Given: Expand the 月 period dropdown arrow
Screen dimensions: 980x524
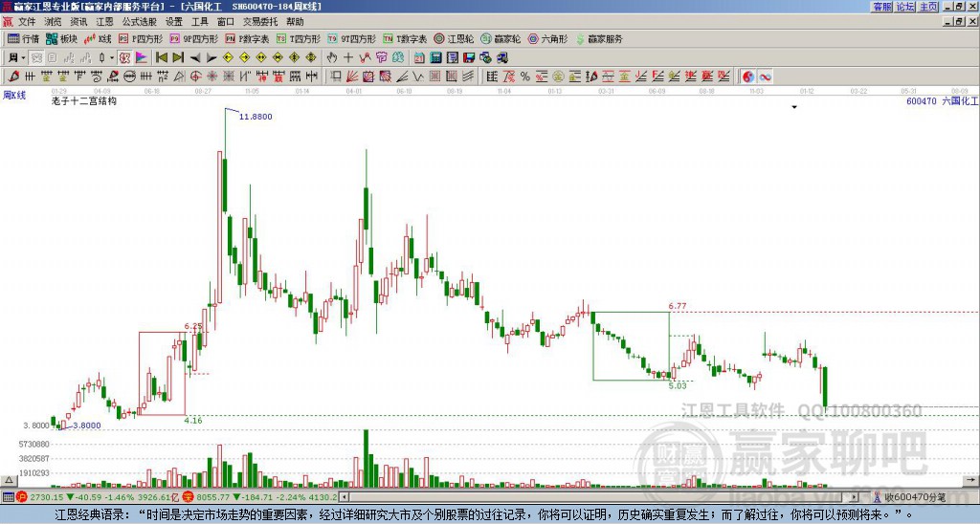Looking at the screenshot, I should click(23, 58).
